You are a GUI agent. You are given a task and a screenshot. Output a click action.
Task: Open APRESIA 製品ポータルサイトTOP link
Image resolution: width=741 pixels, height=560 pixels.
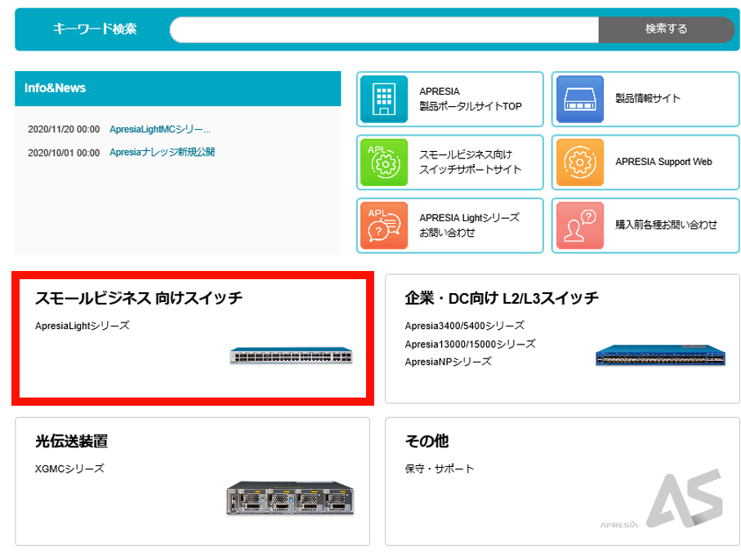point(450,99)
